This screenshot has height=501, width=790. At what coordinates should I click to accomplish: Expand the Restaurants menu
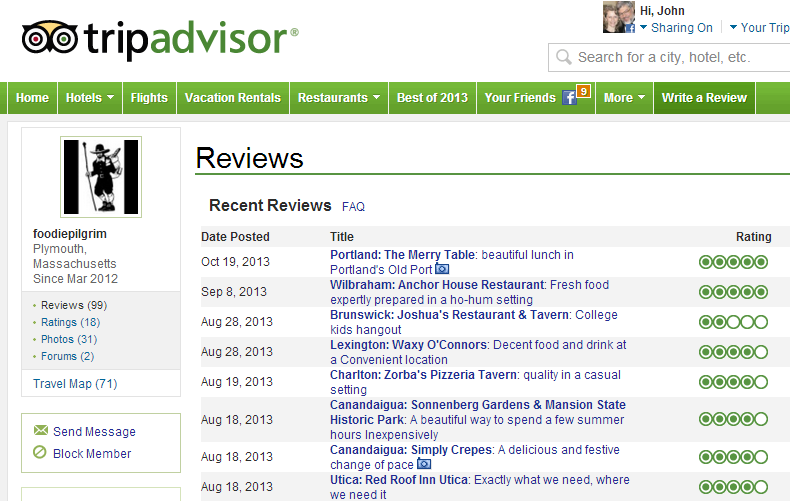click(x=339, y=98)
